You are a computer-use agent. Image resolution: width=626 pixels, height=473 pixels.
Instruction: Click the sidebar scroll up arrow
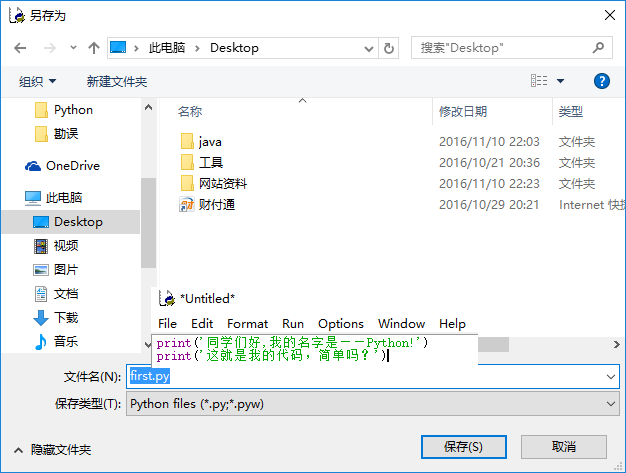tap(148, 107)
